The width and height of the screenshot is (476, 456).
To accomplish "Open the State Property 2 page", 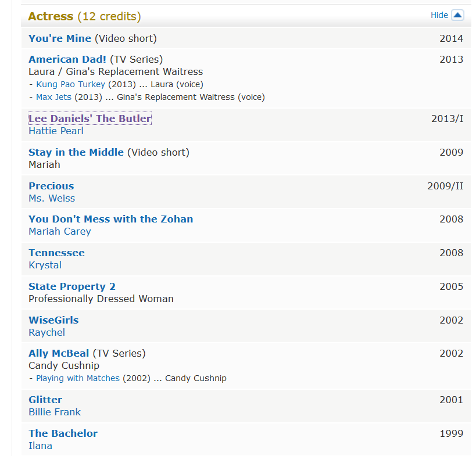I will (x=72, y=286).
